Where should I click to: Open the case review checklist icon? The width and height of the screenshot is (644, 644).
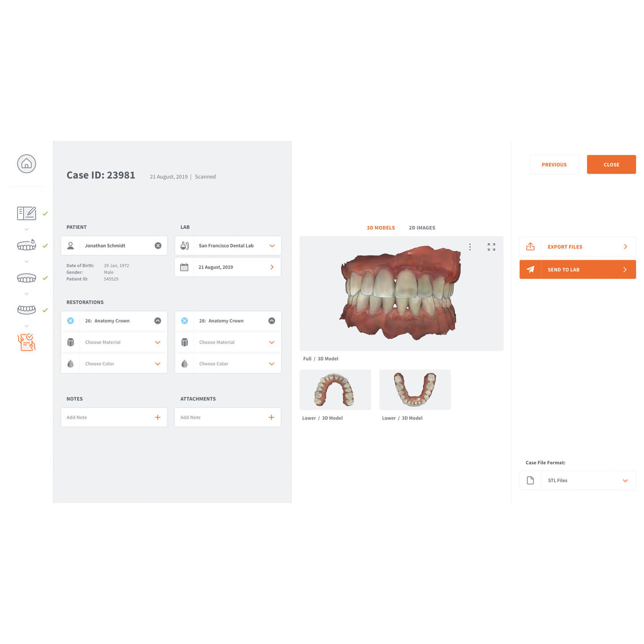(x=26, y=342)
